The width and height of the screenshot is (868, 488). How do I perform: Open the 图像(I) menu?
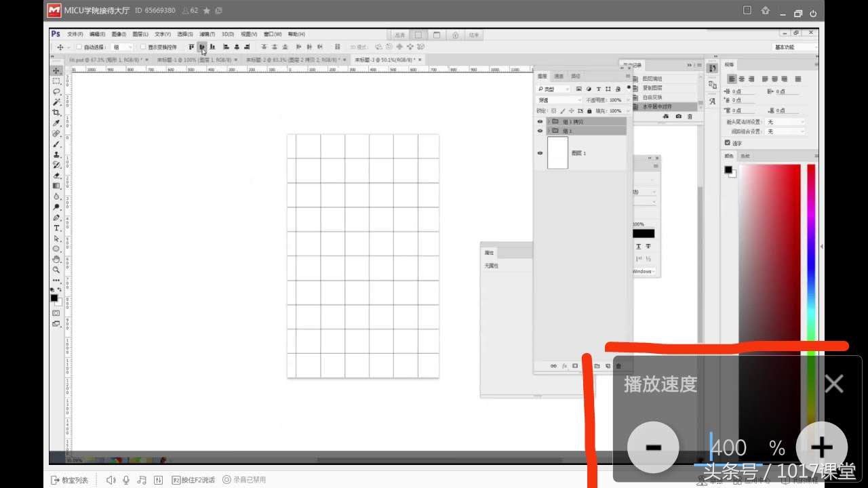click(119, 34)
